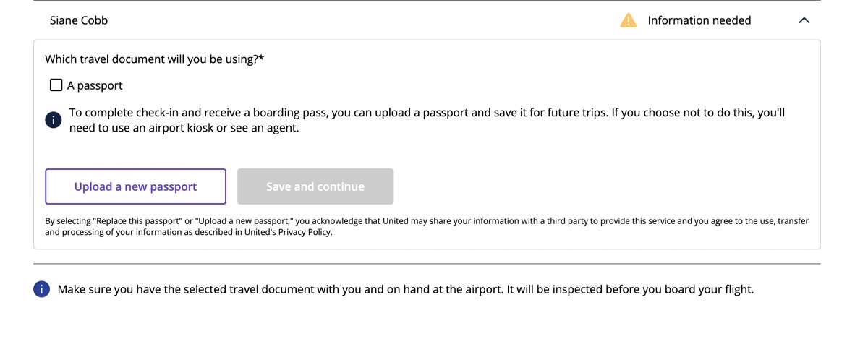Click 'It will be inspected' sentence at bottom
Image resolution: width=868 pixels, height=339 pixels.
pos(629,289)
